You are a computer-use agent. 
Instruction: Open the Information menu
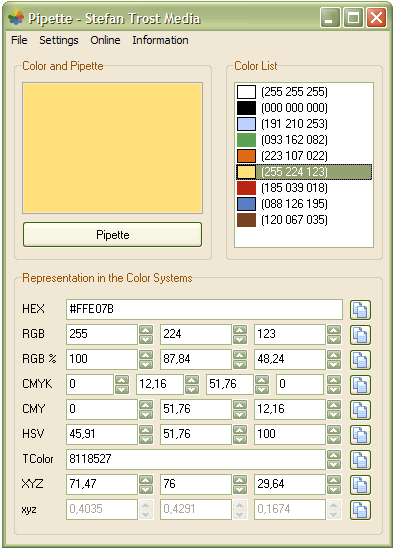coord(160,40)
